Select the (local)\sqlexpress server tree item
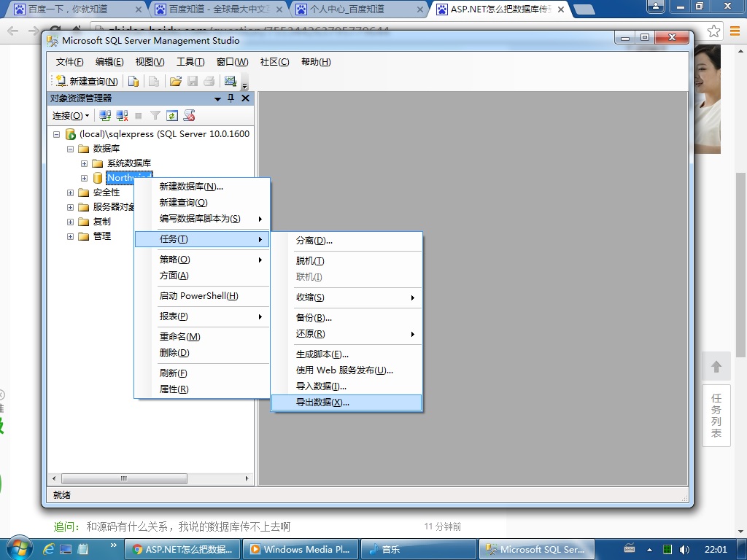The height and width of the screenshot is (560, 747). click(x=164, y=134)
